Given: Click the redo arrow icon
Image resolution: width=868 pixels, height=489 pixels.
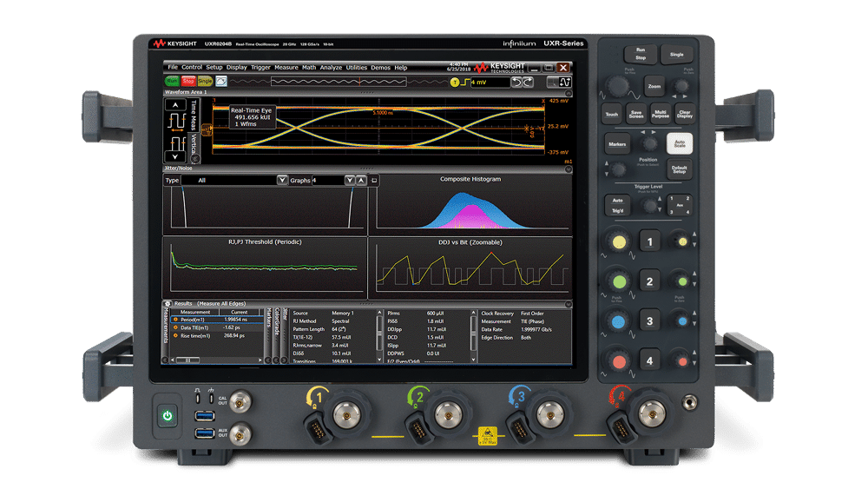Looking at the screenshot, I should [x=528, y=82].
